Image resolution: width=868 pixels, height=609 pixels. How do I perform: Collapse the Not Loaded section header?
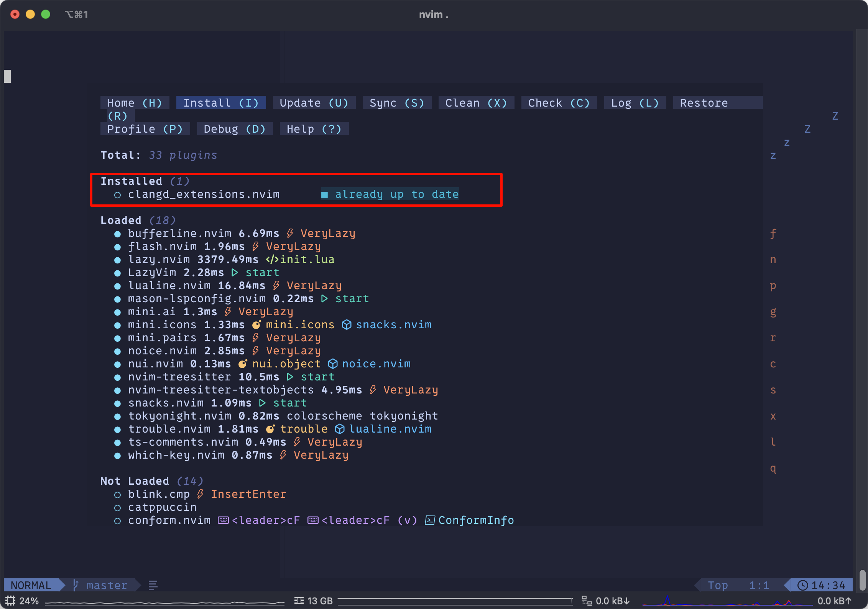(135, 481)
